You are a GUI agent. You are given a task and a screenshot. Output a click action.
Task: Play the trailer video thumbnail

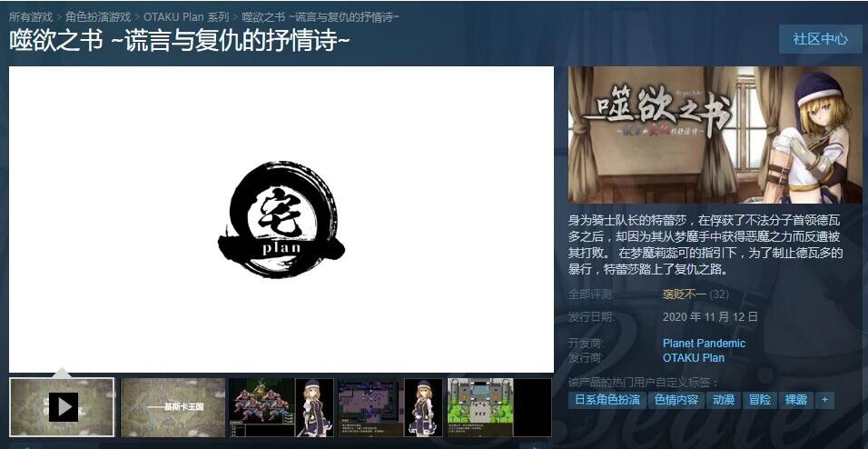(x=62, y=407)
